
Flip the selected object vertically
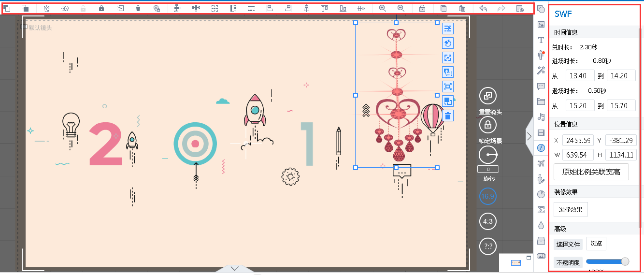click(x=65, y=8)
